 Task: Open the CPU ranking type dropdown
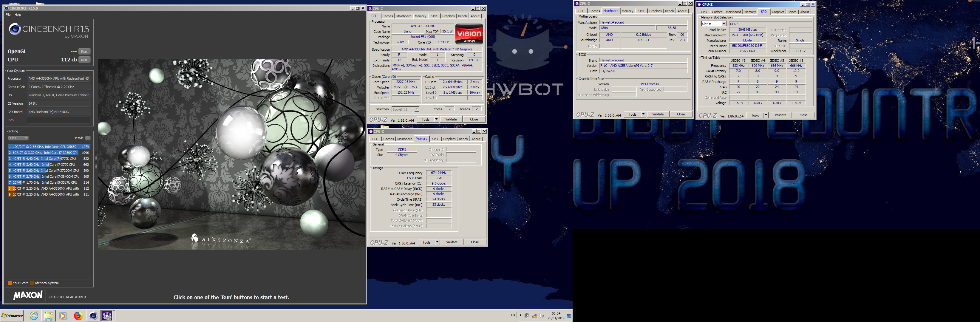point(18,138)
